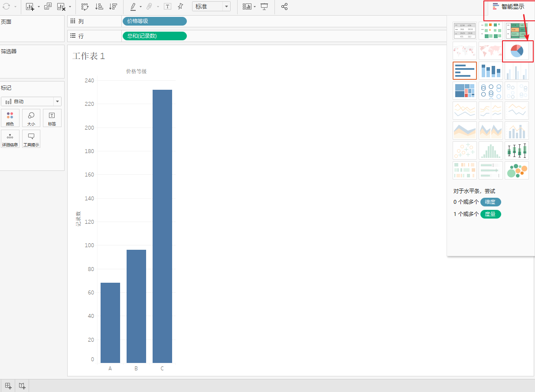The width and height of the screenshot is (535, 392).
Task: Open the New Worksheet dropdown arrow
Action: click(x=39, y=7)
